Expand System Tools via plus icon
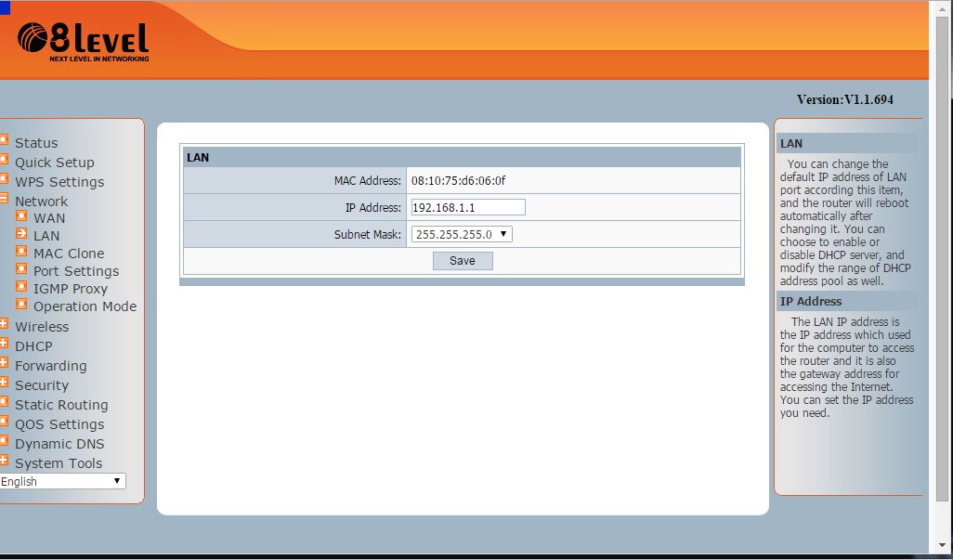Viewport: 953px width, 560px height. [x=4, y=460]
